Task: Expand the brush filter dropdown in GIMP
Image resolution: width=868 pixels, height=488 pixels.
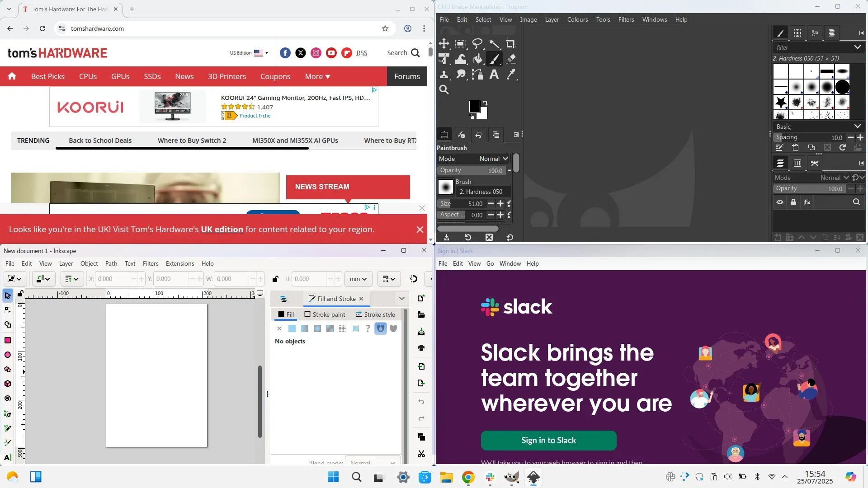Action: [857, 47]
